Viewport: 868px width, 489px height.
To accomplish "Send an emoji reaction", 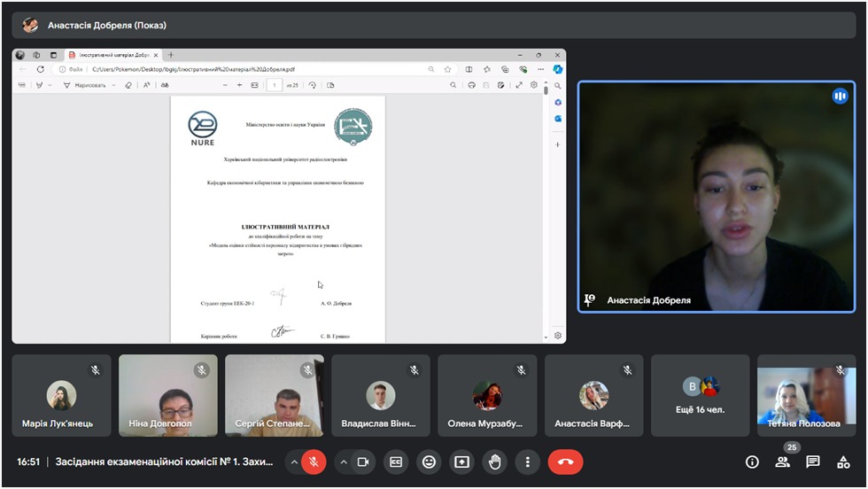I will [430, 462].
